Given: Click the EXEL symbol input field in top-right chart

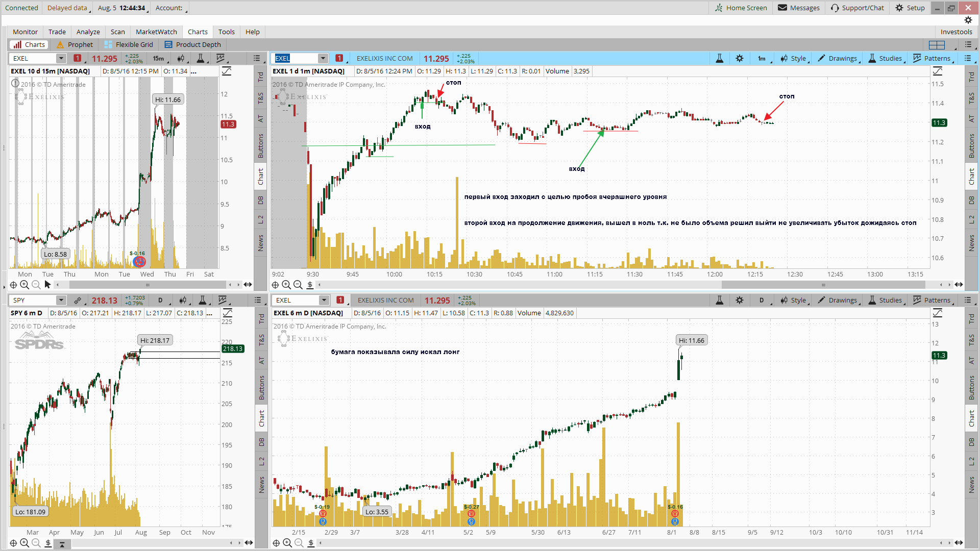Looking at the screenshot, I should 296,59.
